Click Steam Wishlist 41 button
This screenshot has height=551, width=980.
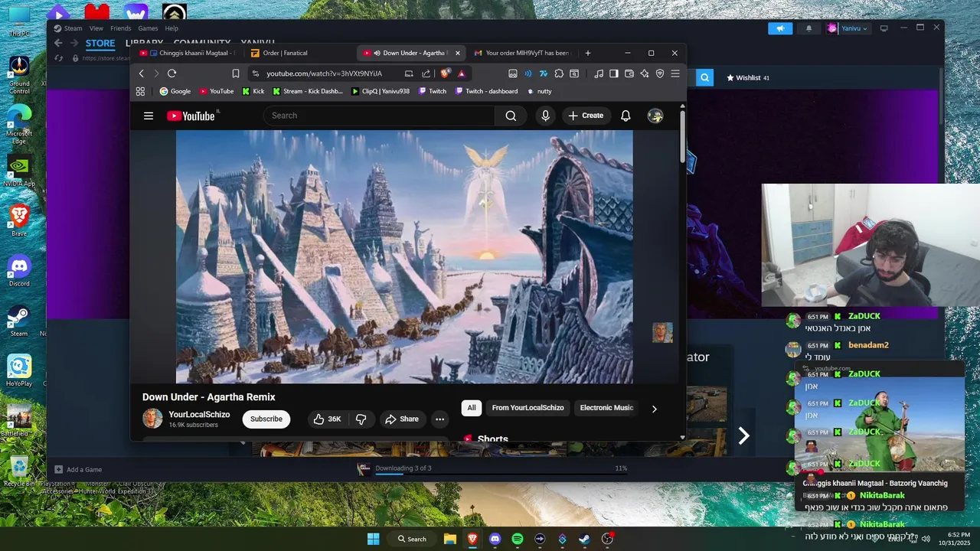coord(748,77)
